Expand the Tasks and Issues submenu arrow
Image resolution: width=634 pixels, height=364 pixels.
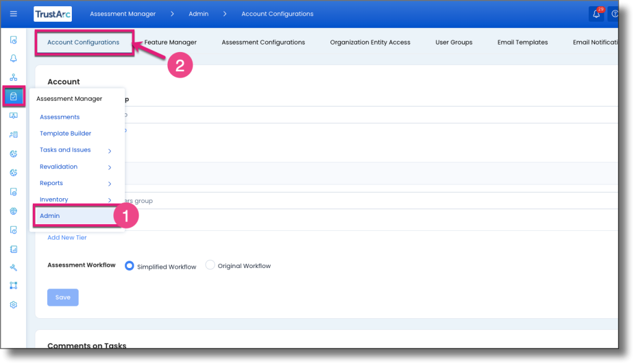(110, 151)
